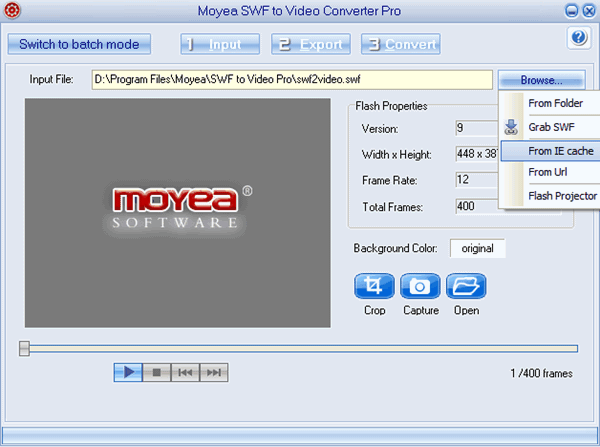Click the Version value field
Viewport: 600px width, 447px height.
coord(477,128)
